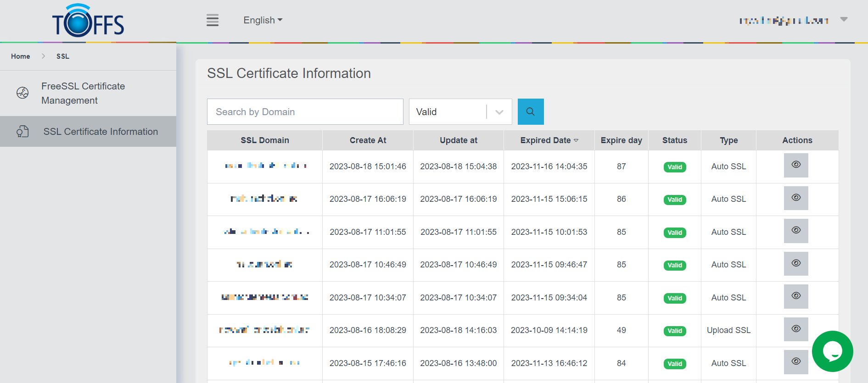The height and width of the screenshot is (383, 868).
Task: Focus the Search by Domain field
Action: point(305,112)
